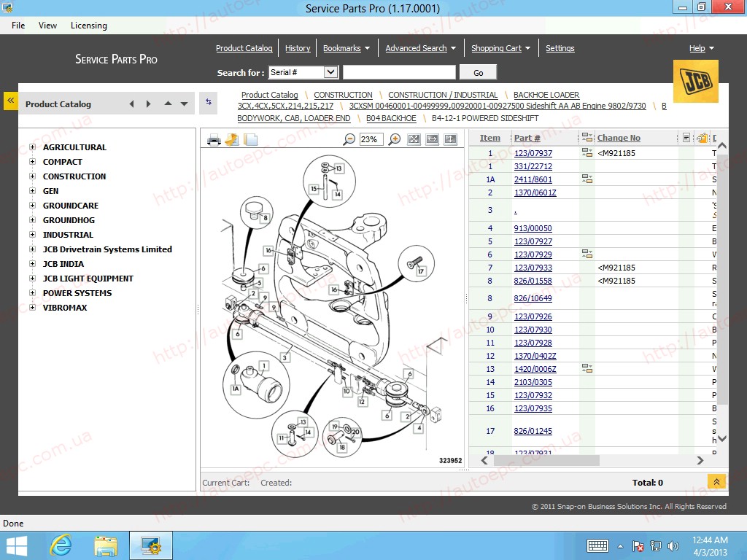Expand the CONSTRUCTION tree node
Image resolution: width=747 pixels, height=560 pixels.
click(32, 176)
